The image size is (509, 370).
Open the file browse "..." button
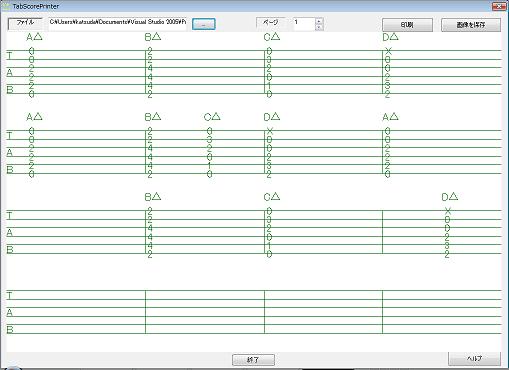(204, 24)
